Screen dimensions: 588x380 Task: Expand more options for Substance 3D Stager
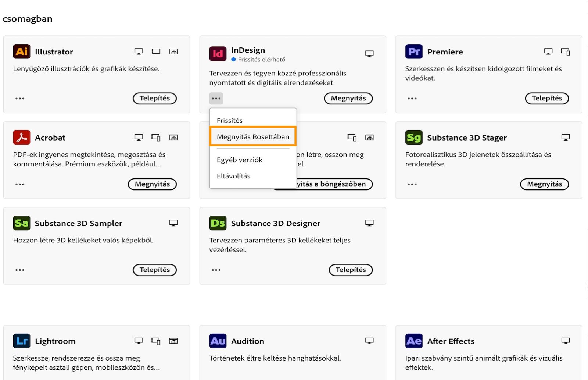412,184
